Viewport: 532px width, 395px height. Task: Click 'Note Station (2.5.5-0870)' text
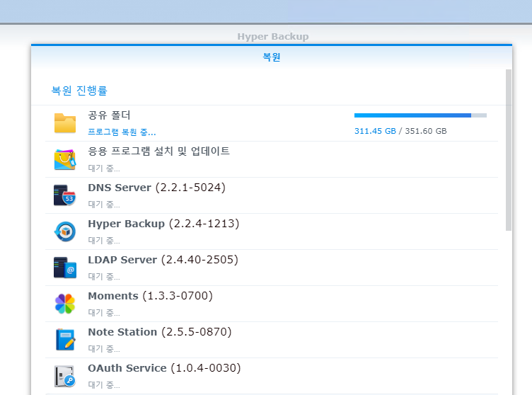coord(160,332)
